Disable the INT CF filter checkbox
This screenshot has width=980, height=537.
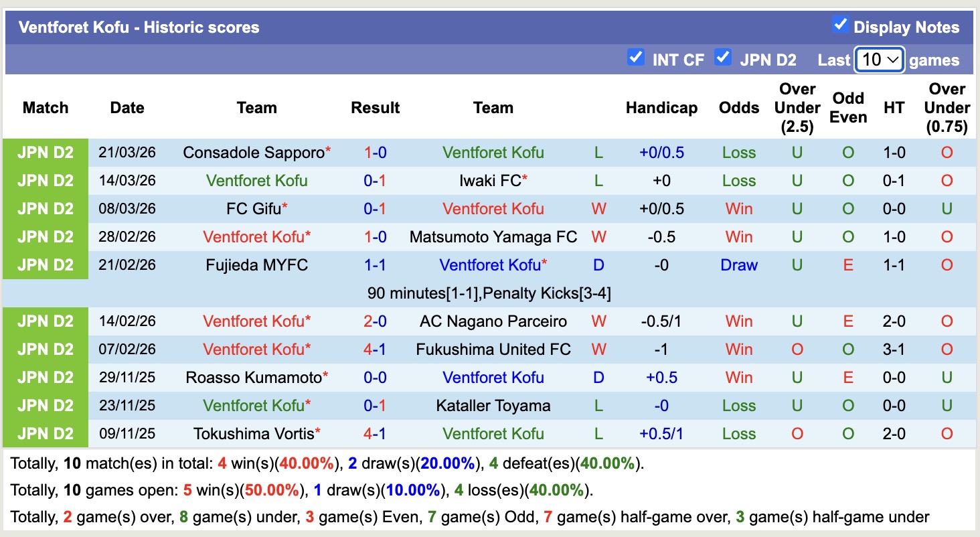[635, 57]
